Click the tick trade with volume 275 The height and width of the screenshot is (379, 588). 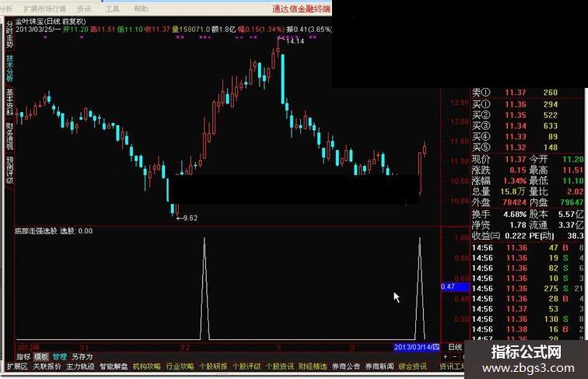point(527,289)
